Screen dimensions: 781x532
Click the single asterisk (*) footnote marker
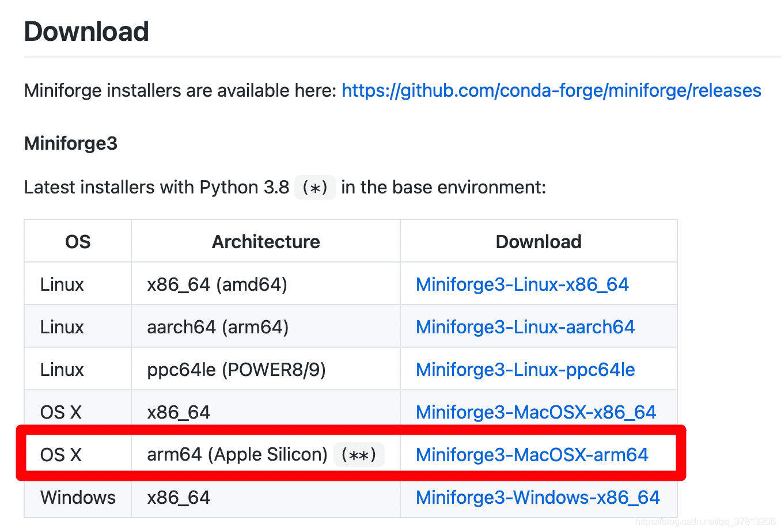(x=315, y=188)
